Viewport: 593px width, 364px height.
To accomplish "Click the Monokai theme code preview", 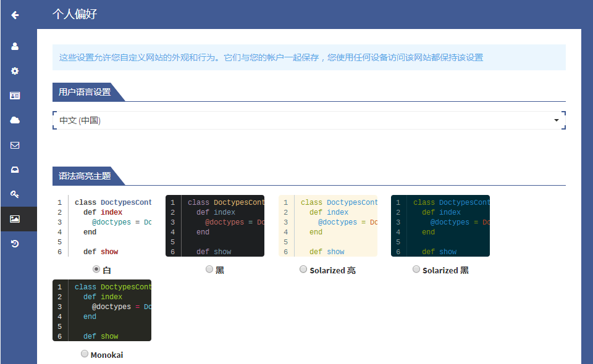I will (102, 310).
